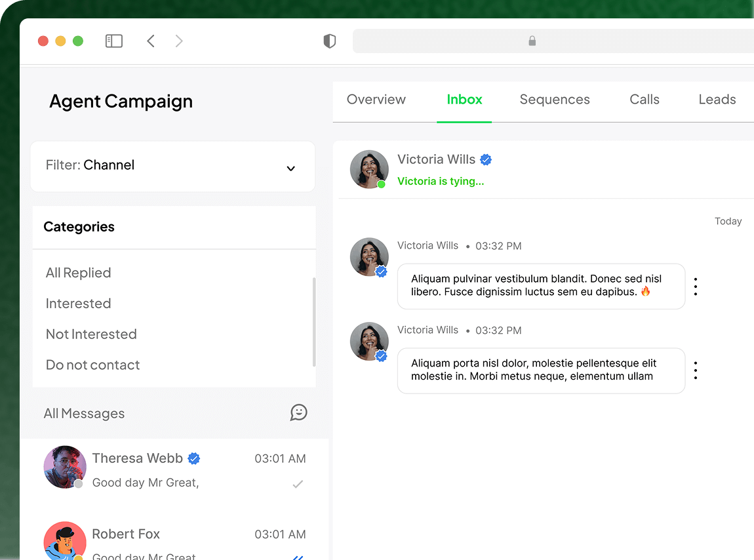Click Theresa Webb's verified badge
The width and height of the screenshot is (754, 560).
[x=194, y=458]
